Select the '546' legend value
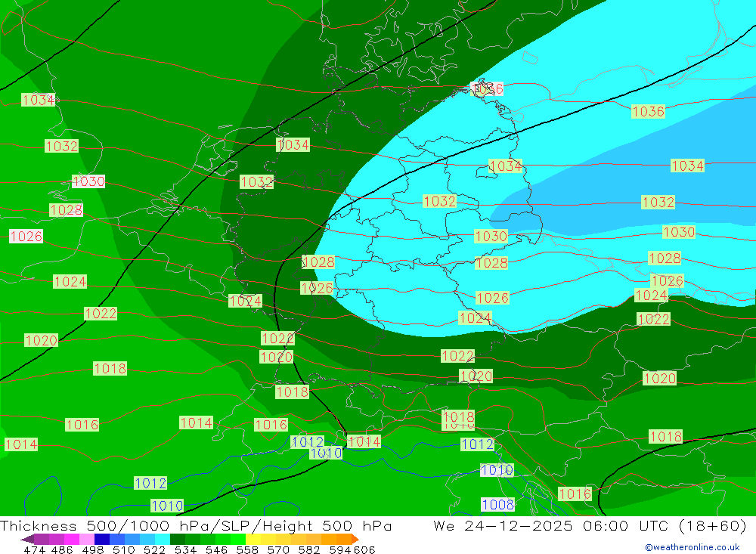 click(216, 549)
